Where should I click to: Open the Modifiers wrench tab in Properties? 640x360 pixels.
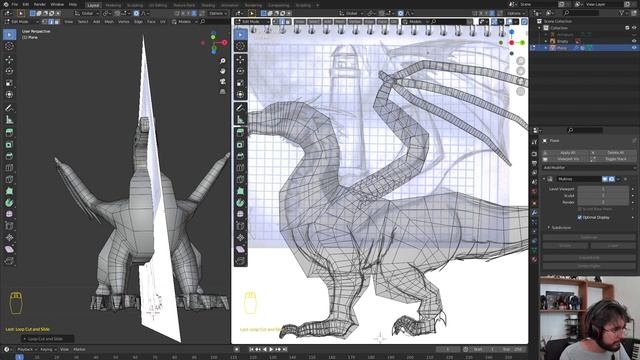[x=534, y=213]
